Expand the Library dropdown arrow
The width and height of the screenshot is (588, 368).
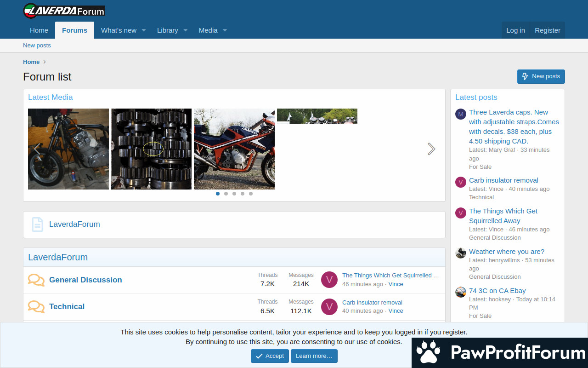click(x=186, y=30)
